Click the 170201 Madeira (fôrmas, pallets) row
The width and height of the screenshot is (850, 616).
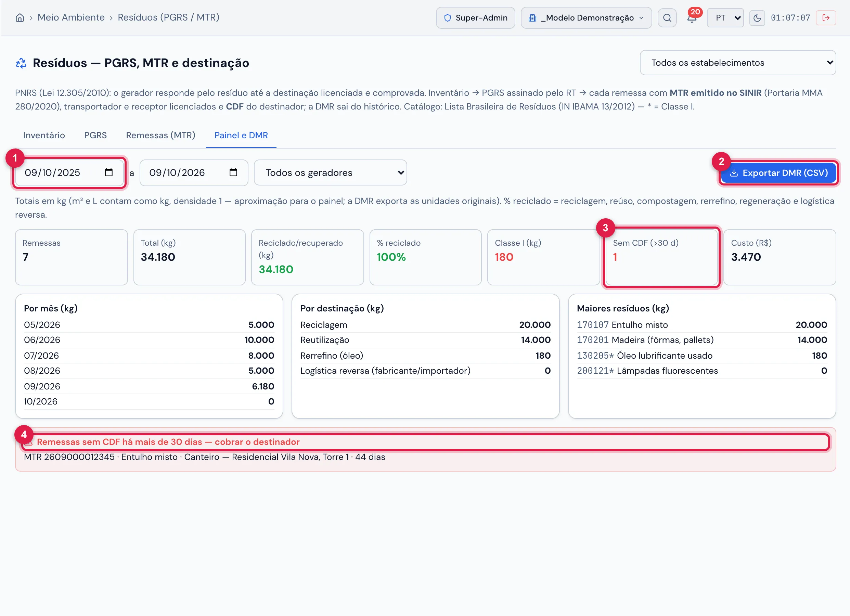(702, 340)
